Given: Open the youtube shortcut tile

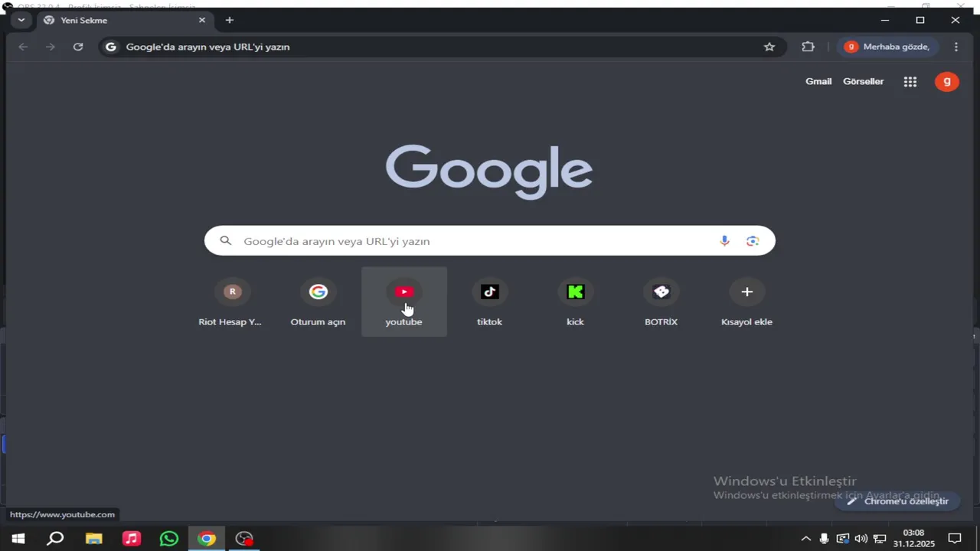Looking at the screenshot, I should [x=403, y=302].
